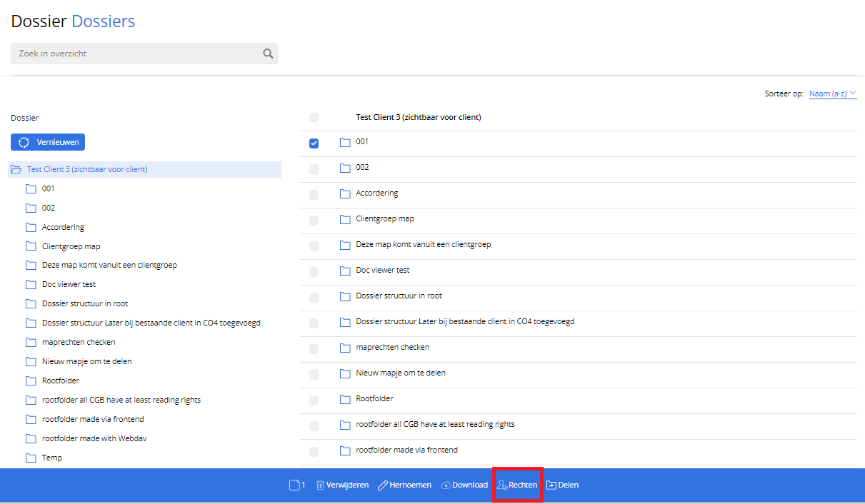Select Nieuw mapje om te delen in tree
This screenshot has width=865, height=504.
(x=87, y=362)
